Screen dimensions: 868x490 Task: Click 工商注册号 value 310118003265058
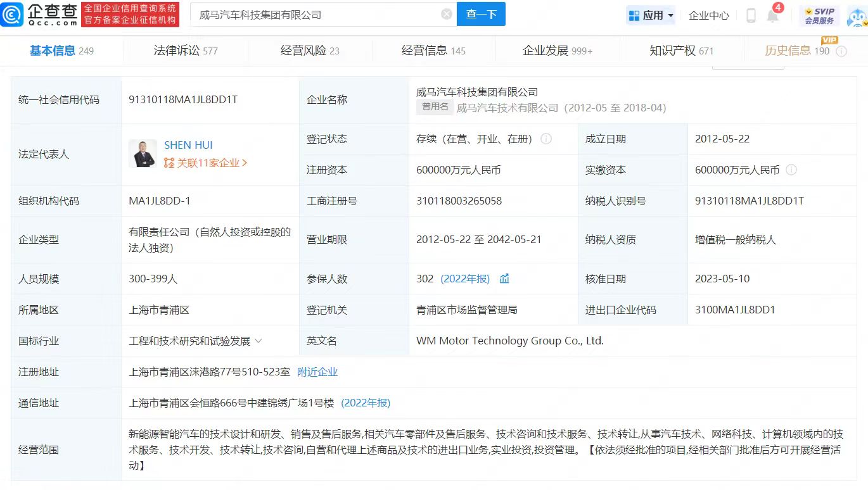(459, 201)
